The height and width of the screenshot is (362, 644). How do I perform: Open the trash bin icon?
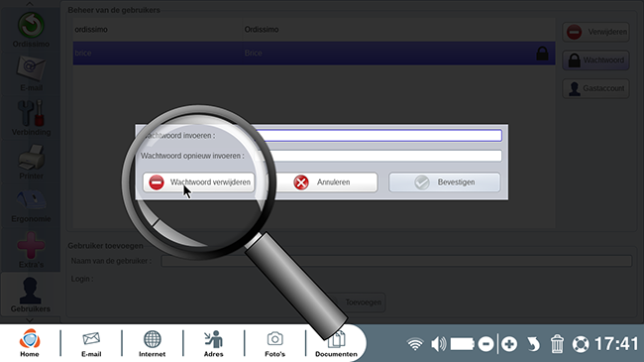coord(557,344)
